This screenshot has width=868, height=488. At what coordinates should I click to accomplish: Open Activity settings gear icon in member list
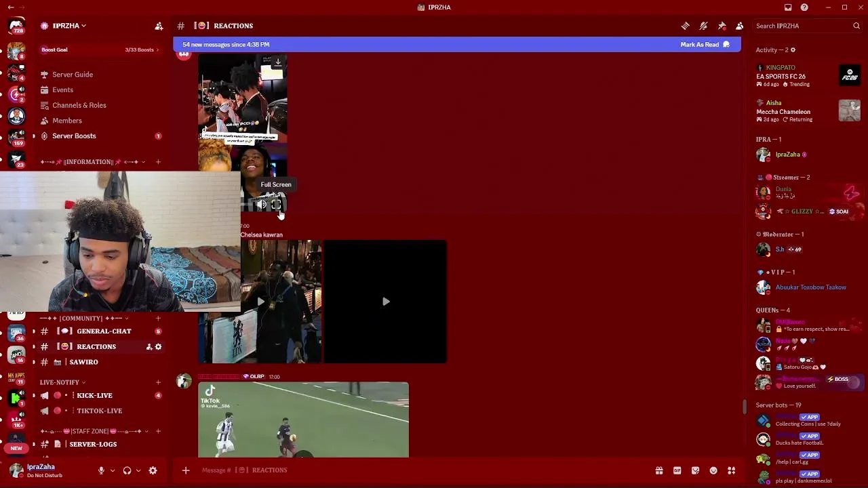[x=793, y=50]
